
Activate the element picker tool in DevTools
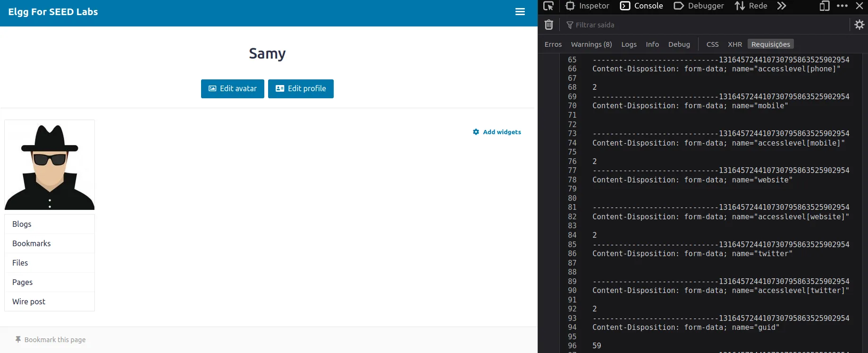(548, 6)
